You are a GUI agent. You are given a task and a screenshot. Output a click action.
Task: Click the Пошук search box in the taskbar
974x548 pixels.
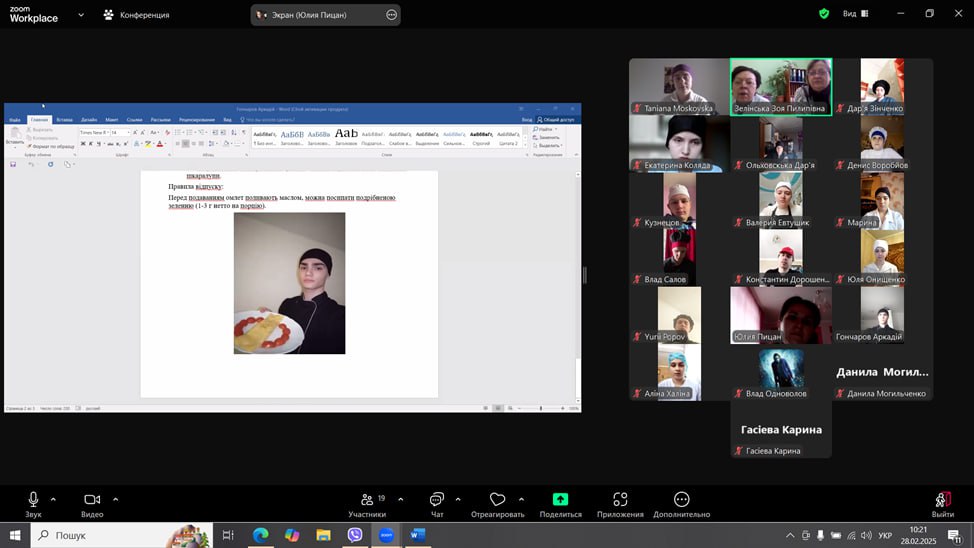tap(120, 535)
